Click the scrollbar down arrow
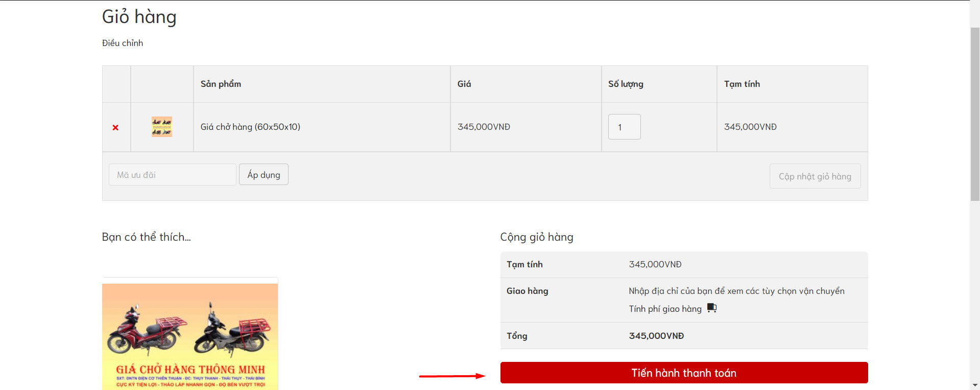980x390 pixels. pos(975,385)
